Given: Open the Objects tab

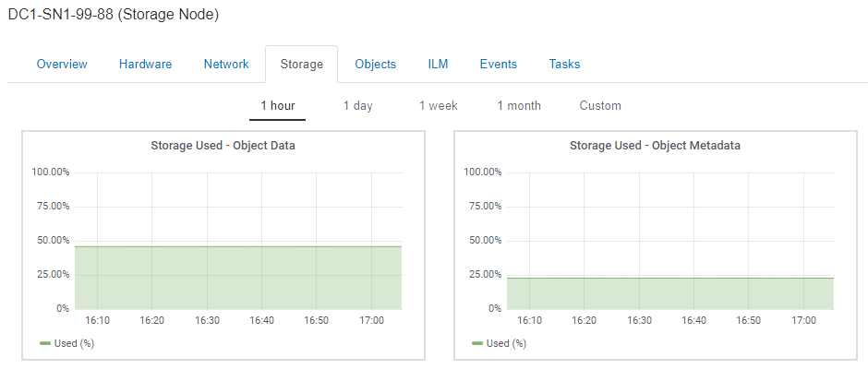Looking at the screenshot, I should (375, 65).
